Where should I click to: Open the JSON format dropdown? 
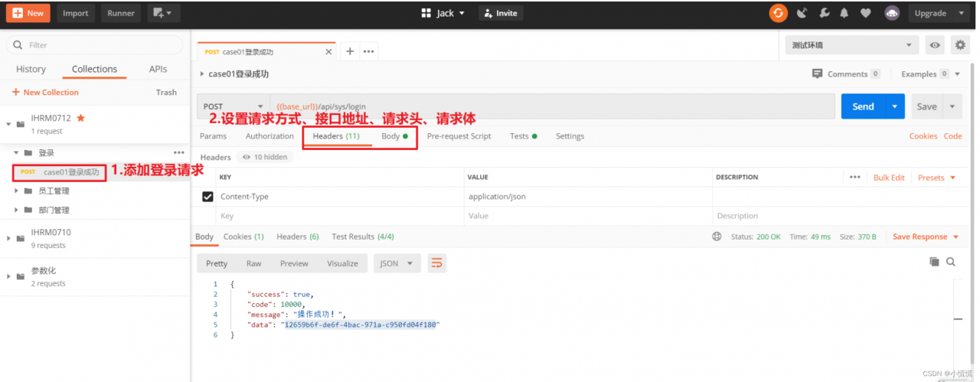(x=397, y=263)
